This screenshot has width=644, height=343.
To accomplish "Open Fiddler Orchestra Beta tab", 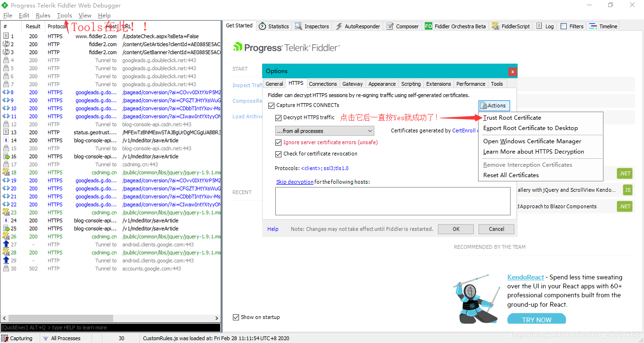I will pos(455,26).
